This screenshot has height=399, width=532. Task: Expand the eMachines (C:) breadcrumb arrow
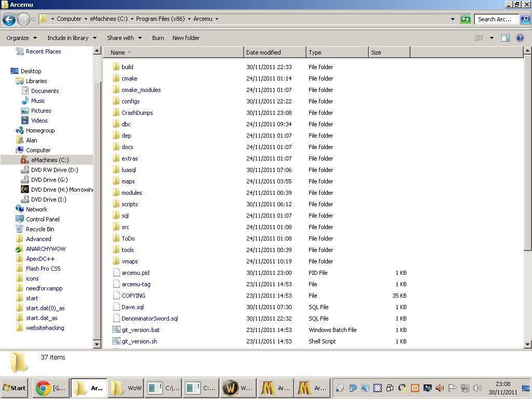coord(131,19)
